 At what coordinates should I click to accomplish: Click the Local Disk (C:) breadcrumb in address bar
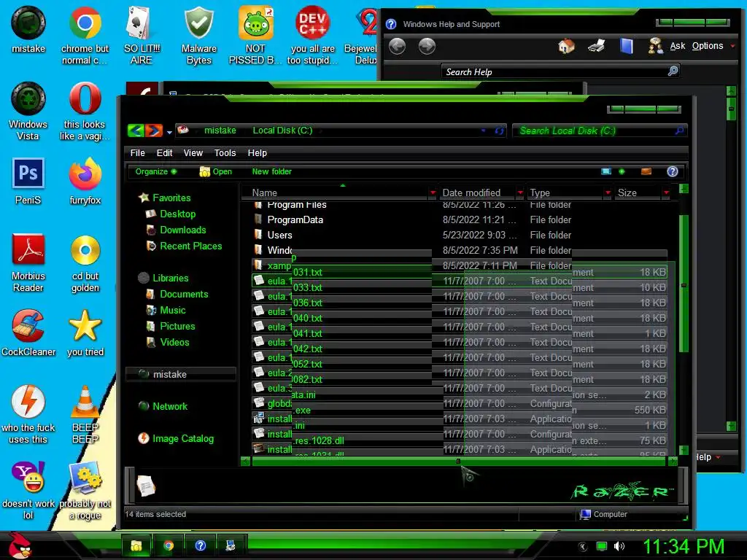282,131
